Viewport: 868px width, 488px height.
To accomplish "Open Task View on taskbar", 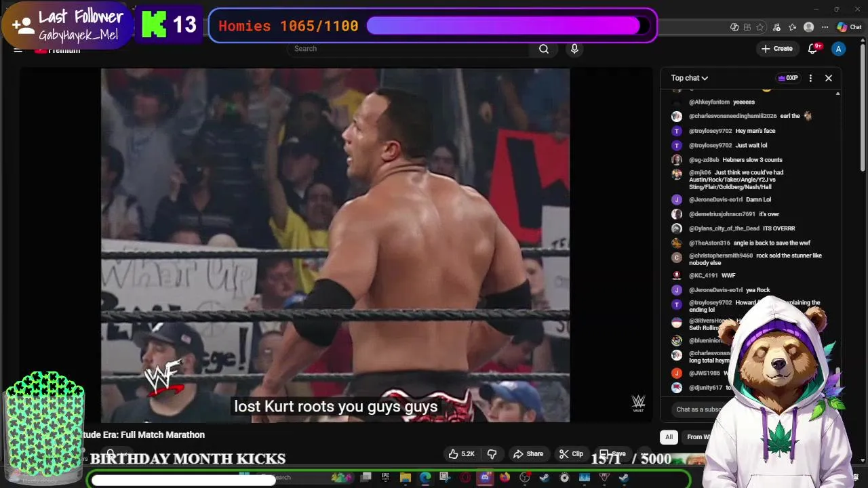I will (366, 477).
